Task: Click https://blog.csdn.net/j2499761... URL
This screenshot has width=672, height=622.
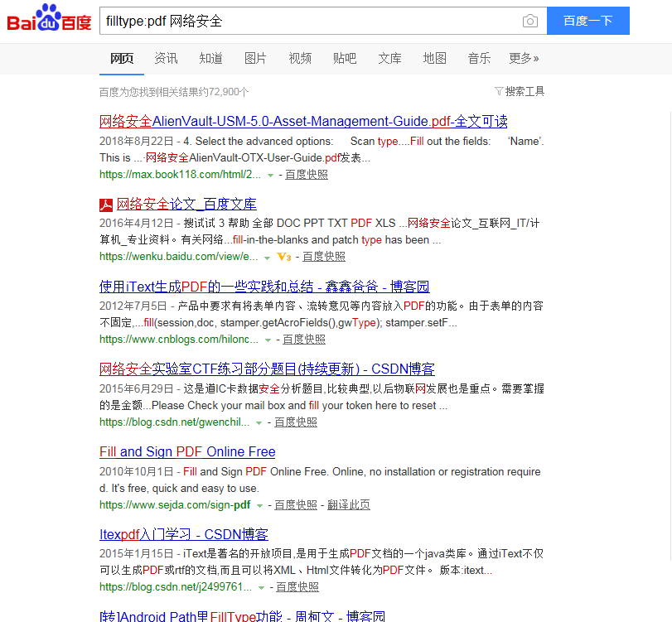Action: point(176,587)
